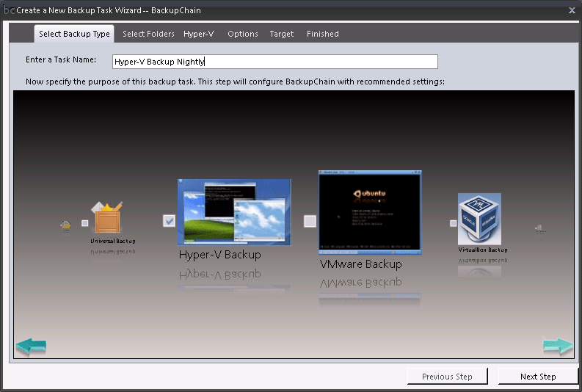Open the Select Folders tab
The image size is (582, 392).
(148, 34)
